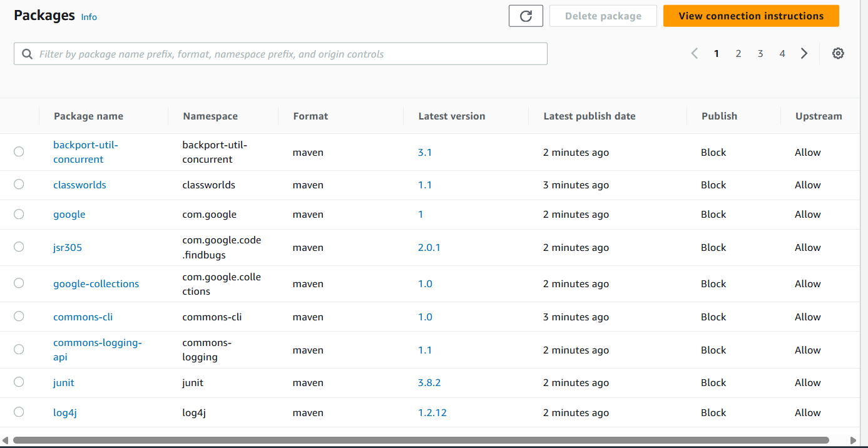The height and width of the screenshot is (448, 868).
Task: Go to page 4 of packages
Action: (782, 54)
